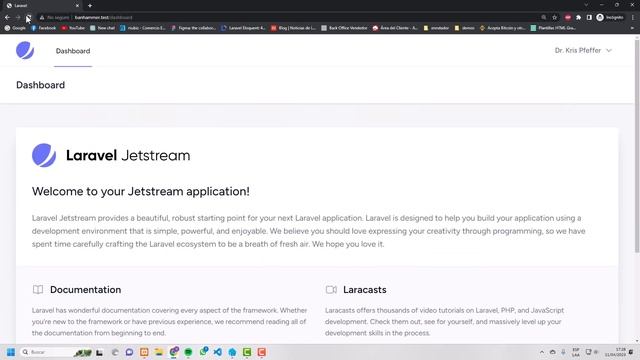Click the Jetstream logo in the navigation bar
This screenshot has height=360, width=640.
25,50
